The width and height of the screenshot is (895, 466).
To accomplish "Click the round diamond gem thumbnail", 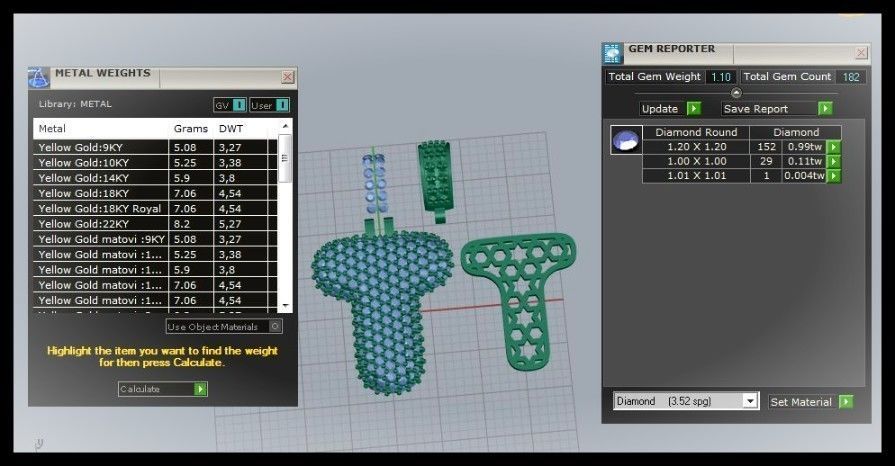I will 626,140.
